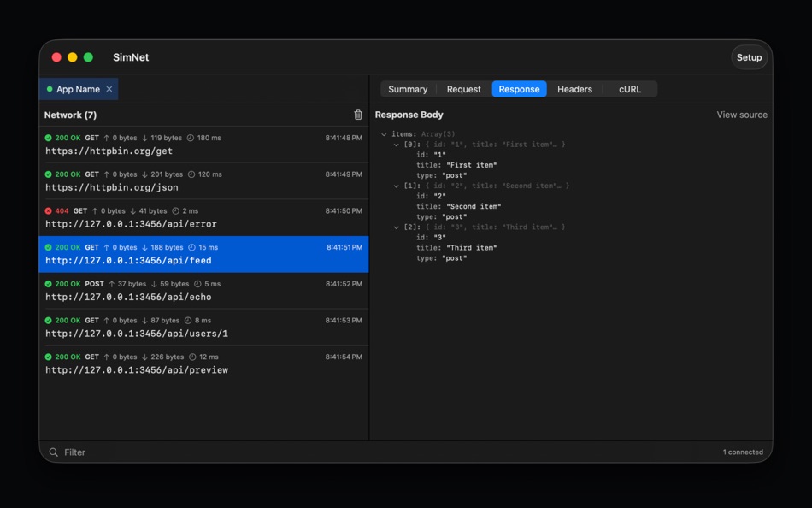Click the success icon on the /api/preview request
812x508 pixels.
point(49,357)
